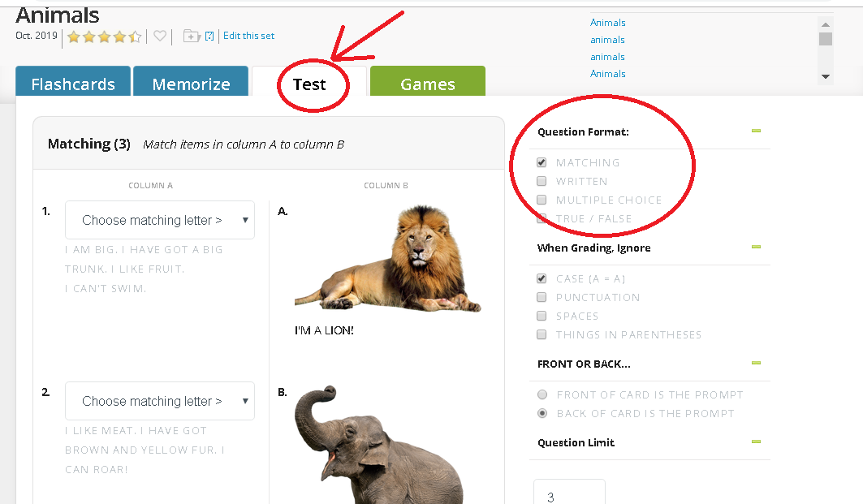The image size is (863, 504).
Task: Open the Memorize tab
Action: click(191, 83)
